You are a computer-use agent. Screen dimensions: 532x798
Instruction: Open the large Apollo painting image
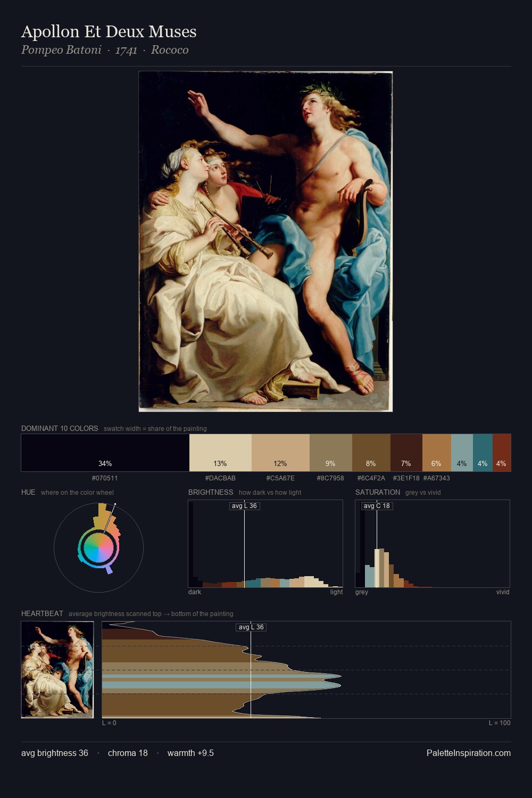click(x=265, y=242)
